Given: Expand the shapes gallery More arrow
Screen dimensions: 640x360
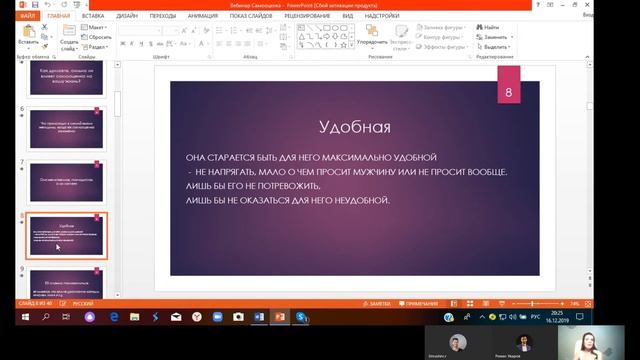Looking at the screenshot, I should [351, 45].
